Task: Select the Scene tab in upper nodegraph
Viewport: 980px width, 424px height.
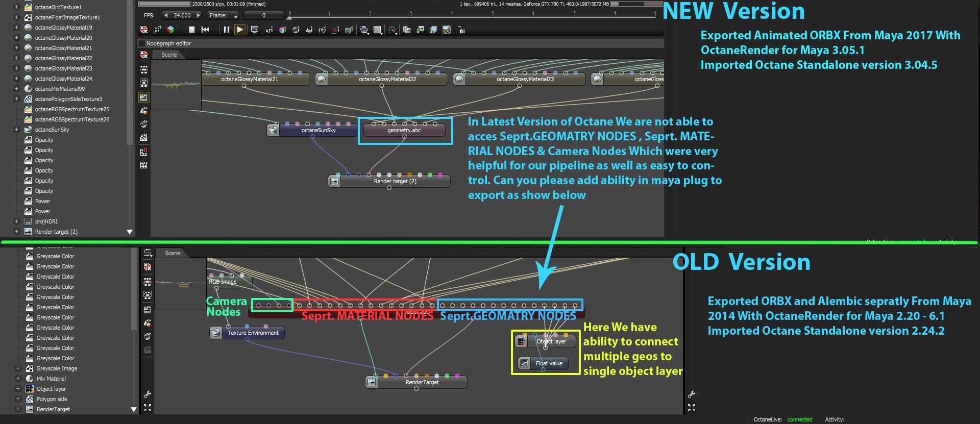Action: tap(169, 55)
